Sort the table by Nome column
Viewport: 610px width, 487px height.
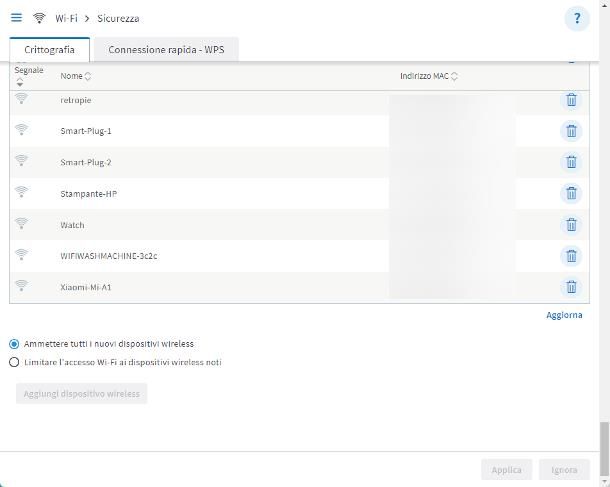88,76
